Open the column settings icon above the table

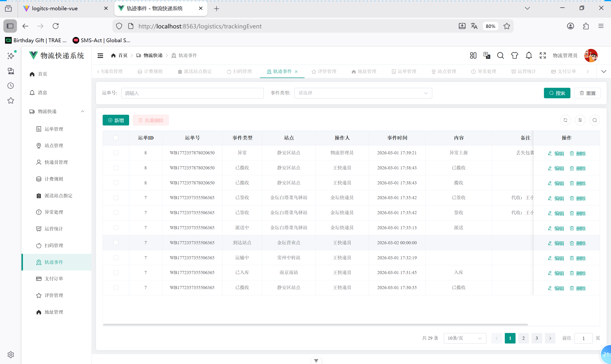(x=580, y=120)
